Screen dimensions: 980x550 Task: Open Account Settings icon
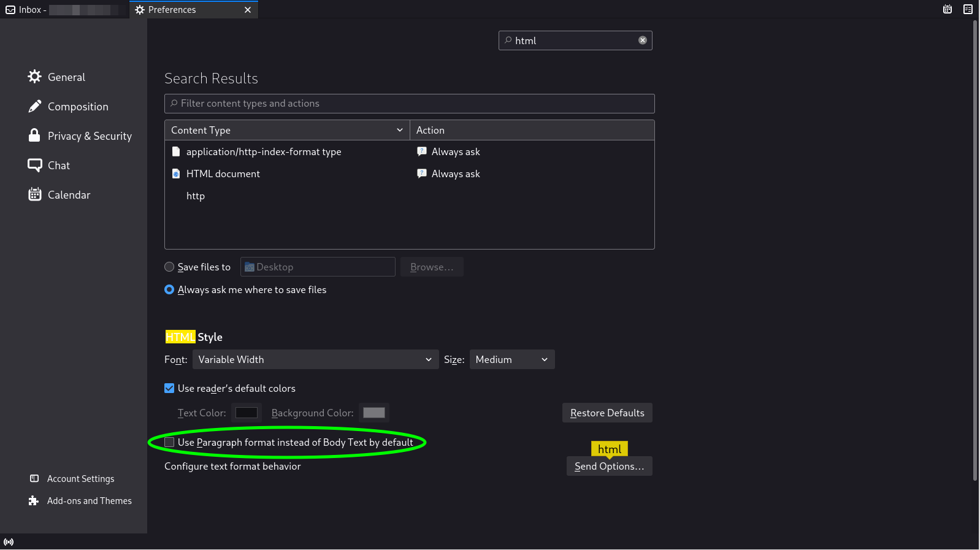pos(34,478)
